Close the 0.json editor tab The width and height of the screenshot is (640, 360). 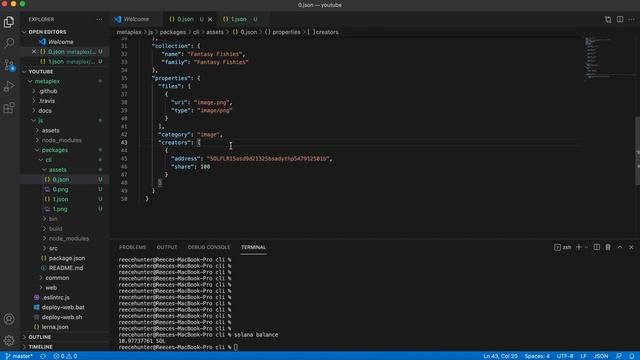point(210,19)
